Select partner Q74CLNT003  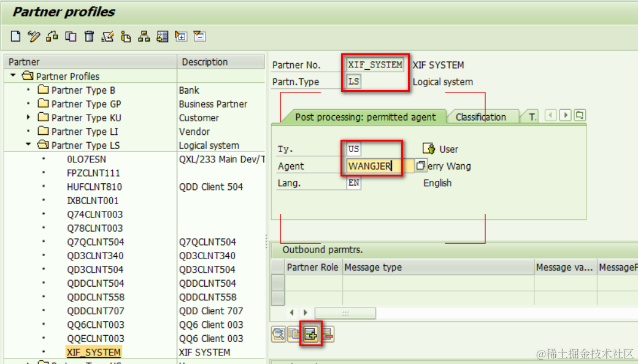tap(95, 214)
